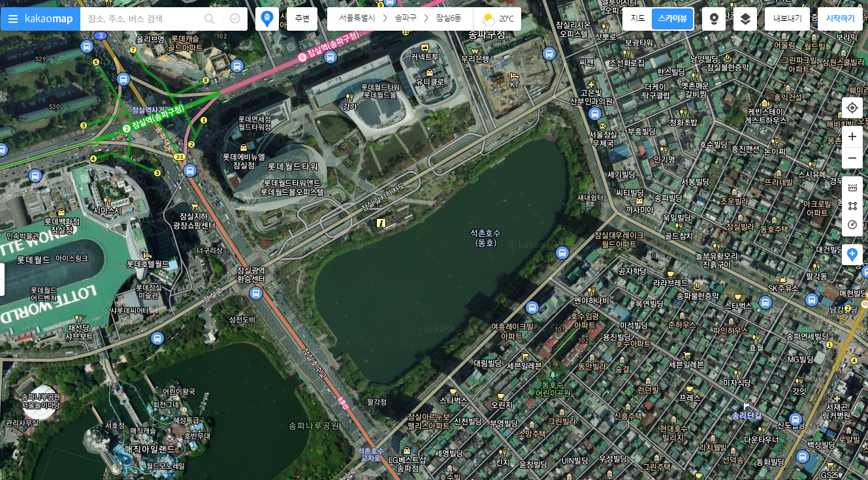This screenshot has height=480, width=868.
Task: Click the blue departure pin icon
Action: (266, 19)
